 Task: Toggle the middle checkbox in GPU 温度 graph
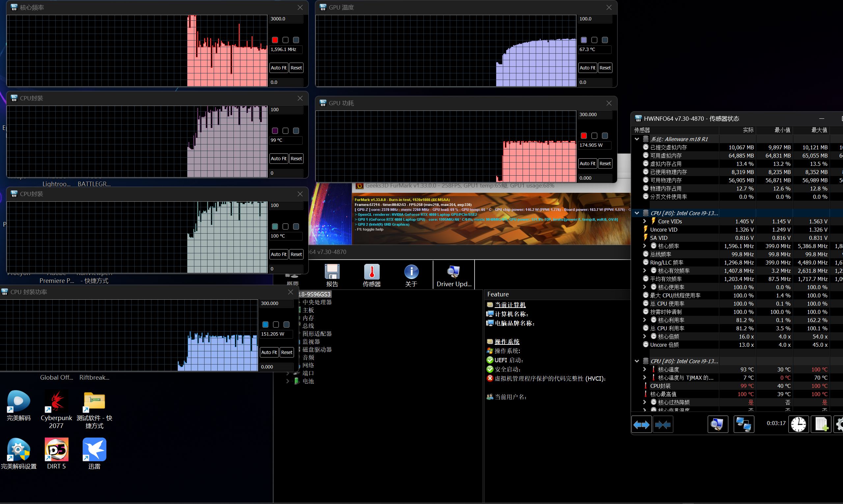594,40
